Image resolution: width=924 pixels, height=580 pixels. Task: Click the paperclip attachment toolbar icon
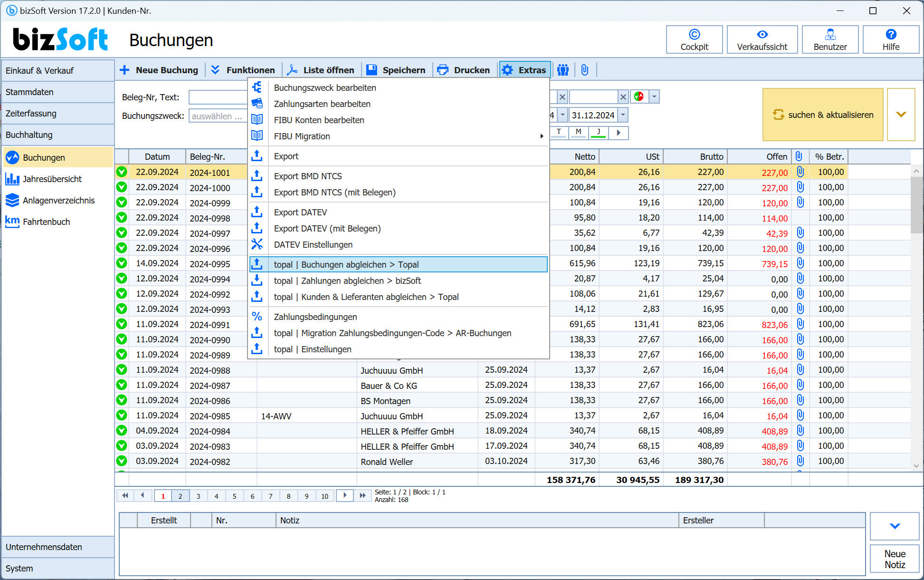(585, 70)
